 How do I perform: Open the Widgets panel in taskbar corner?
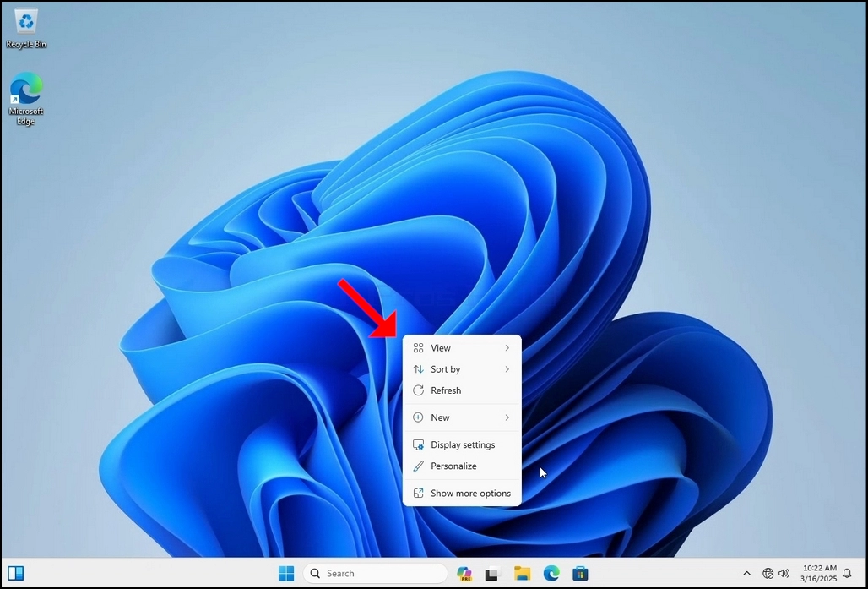coord(16,574)
